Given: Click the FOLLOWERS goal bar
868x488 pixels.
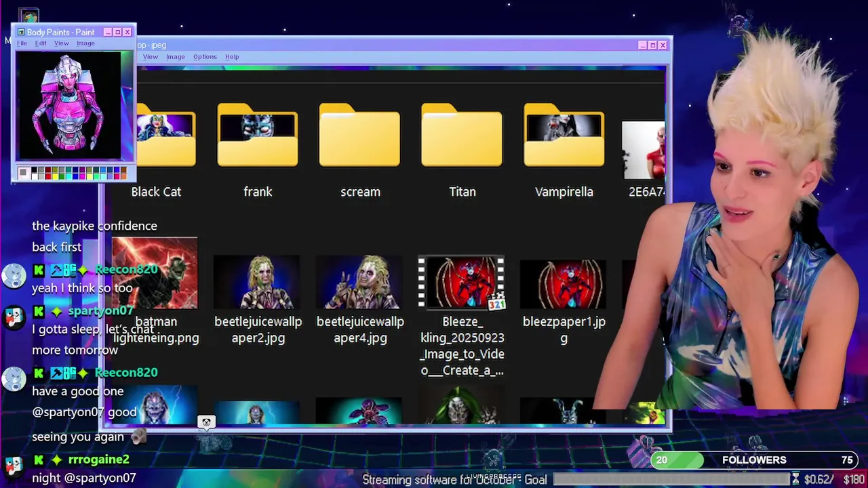Looking at the screenshot, I should [x=754, y=460].
